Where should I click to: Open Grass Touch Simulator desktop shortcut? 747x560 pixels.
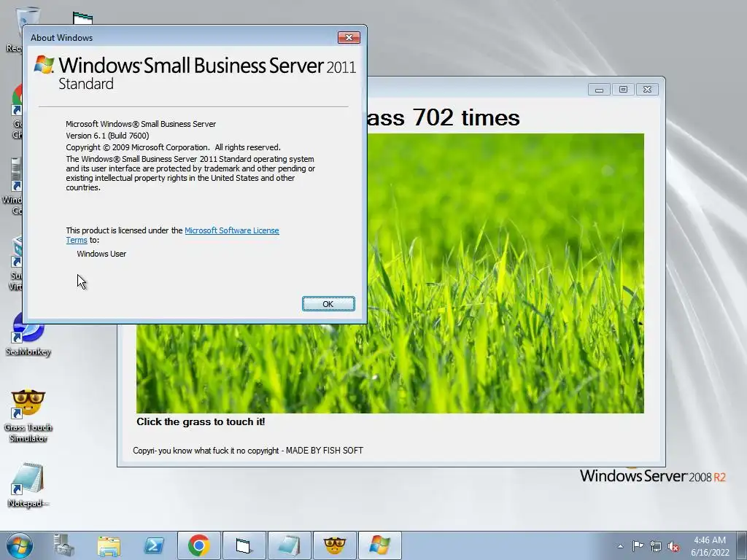pos(28,416)
